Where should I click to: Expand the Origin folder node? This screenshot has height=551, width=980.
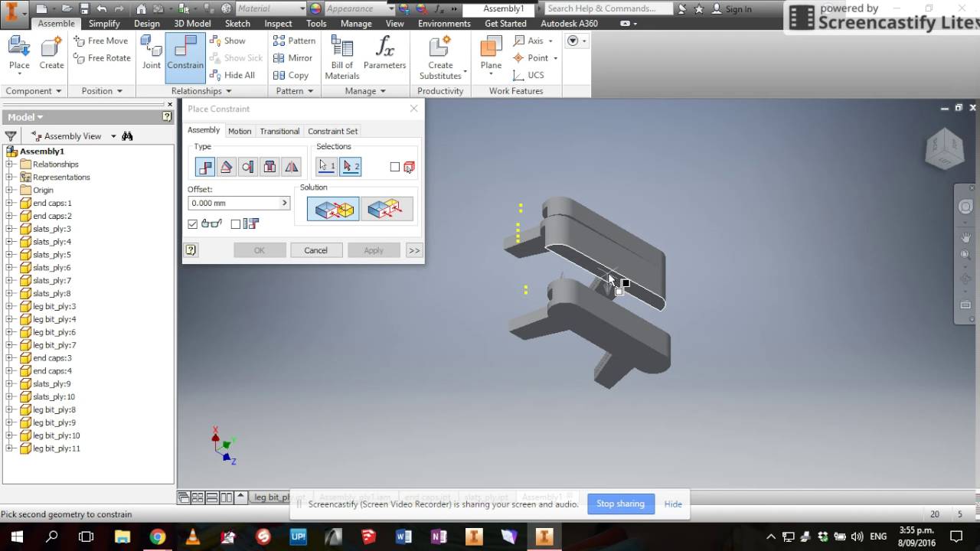pos(9,190)
